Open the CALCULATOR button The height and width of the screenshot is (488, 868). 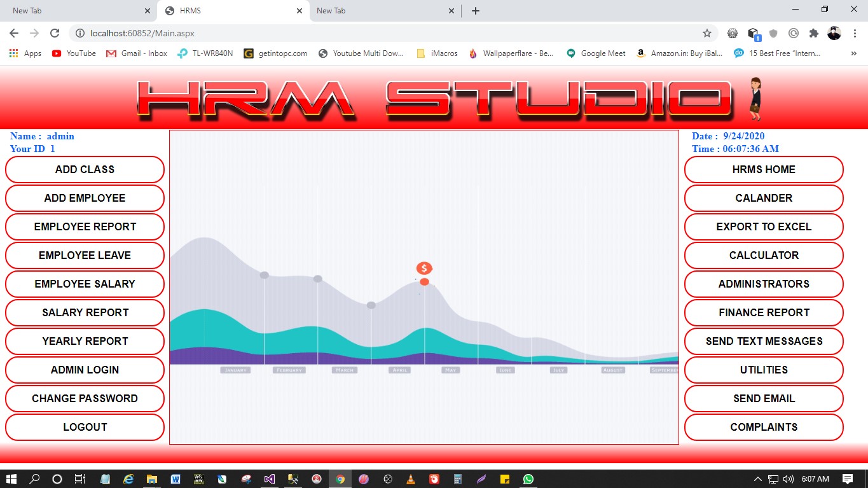[763, 255]
